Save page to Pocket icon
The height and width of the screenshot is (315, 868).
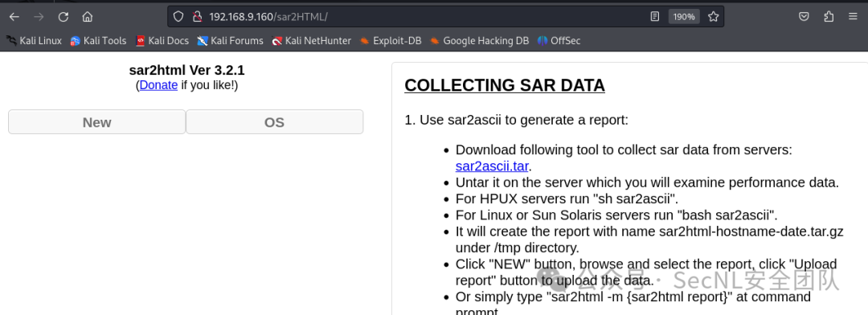[804, 17]
